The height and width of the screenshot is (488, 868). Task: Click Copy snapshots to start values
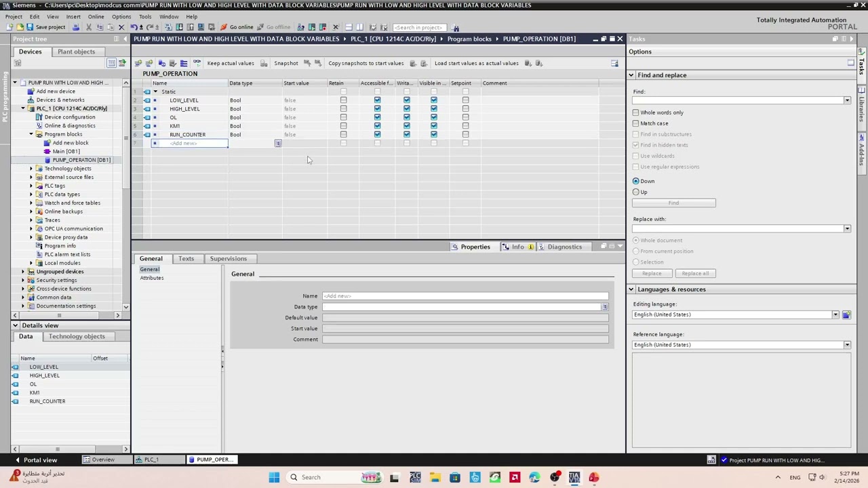point(366,63)
